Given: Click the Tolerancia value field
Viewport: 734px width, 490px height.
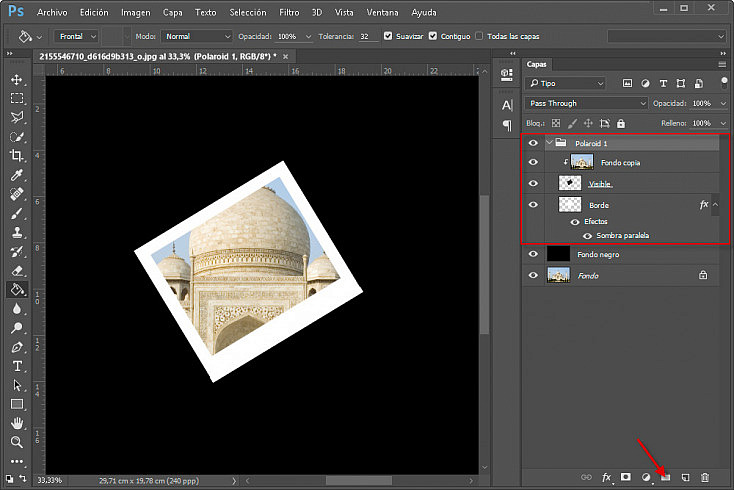Looking at the screenshot, I should tap(368, 37).
